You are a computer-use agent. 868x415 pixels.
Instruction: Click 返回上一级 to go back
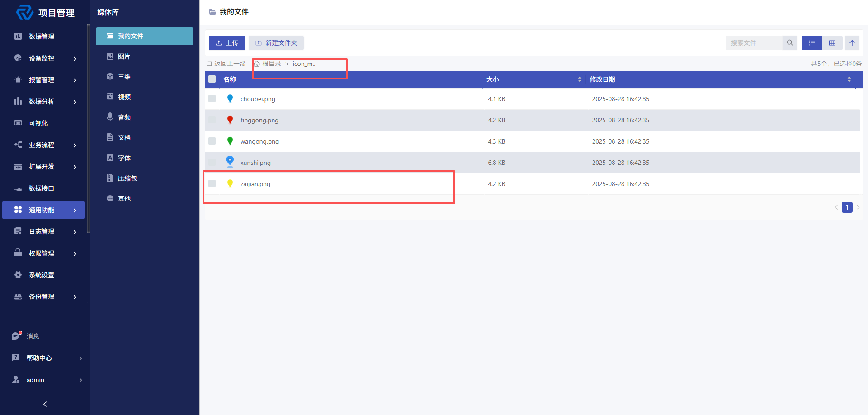coord(226,64)
